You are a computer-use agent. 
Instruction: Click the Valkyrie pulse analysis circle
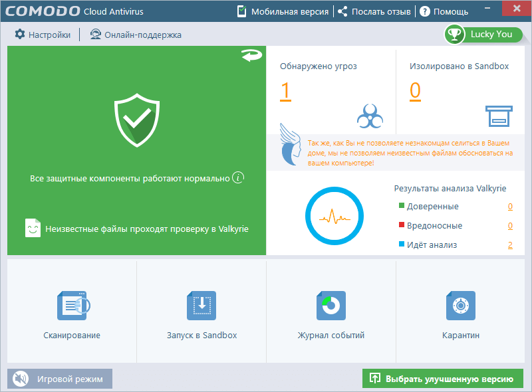[334, 216]
